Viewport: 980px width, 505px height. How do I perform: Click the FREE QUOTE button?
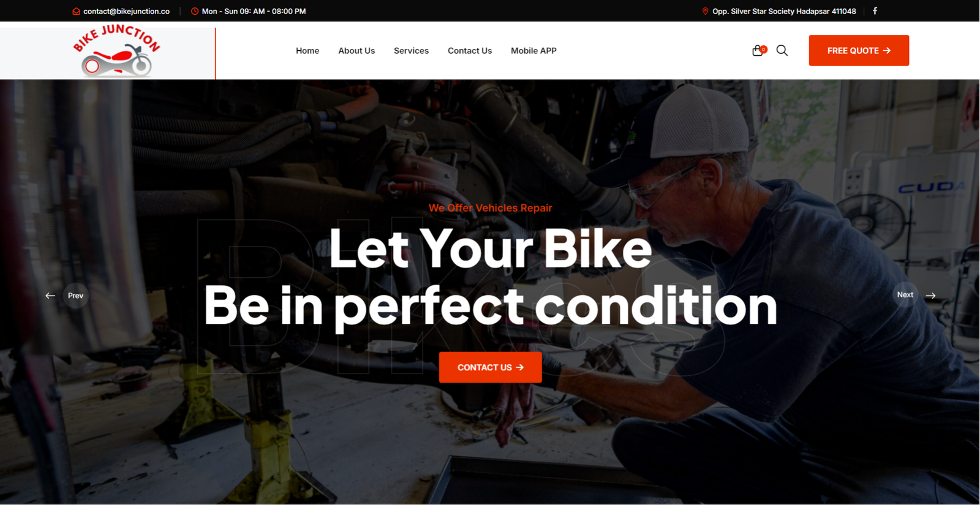pyautogui.click(x=859, y=50)
